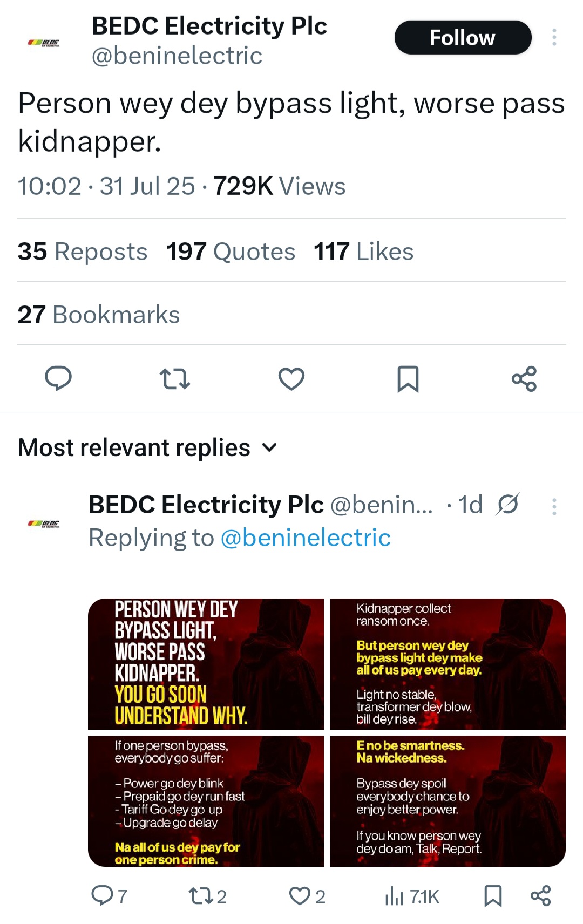Share the main tweet
583x924 pixels.
point(524,378)
